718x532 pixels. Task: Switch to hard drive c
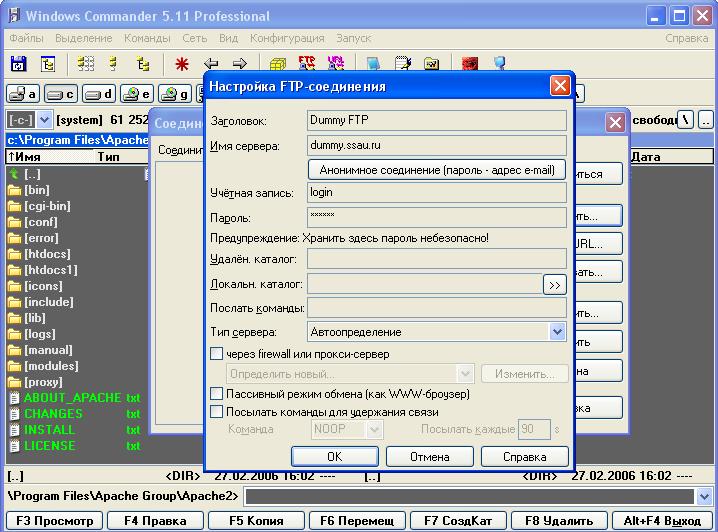(x=61, y=94)
